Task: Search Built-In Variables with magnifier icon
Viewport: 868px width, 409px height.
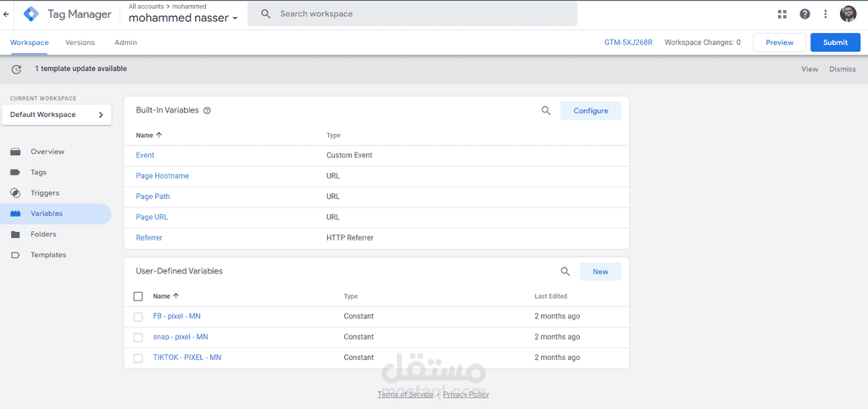Action: point(546,111)
